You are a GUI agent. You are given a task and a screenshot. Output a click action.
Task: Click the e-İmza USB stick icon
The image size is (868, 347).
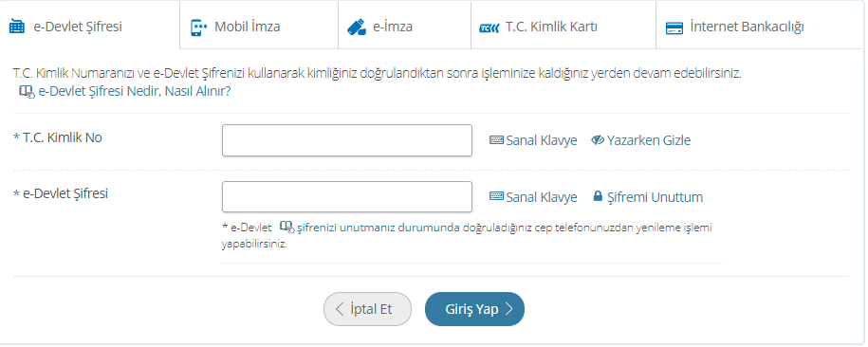[357, 27]
